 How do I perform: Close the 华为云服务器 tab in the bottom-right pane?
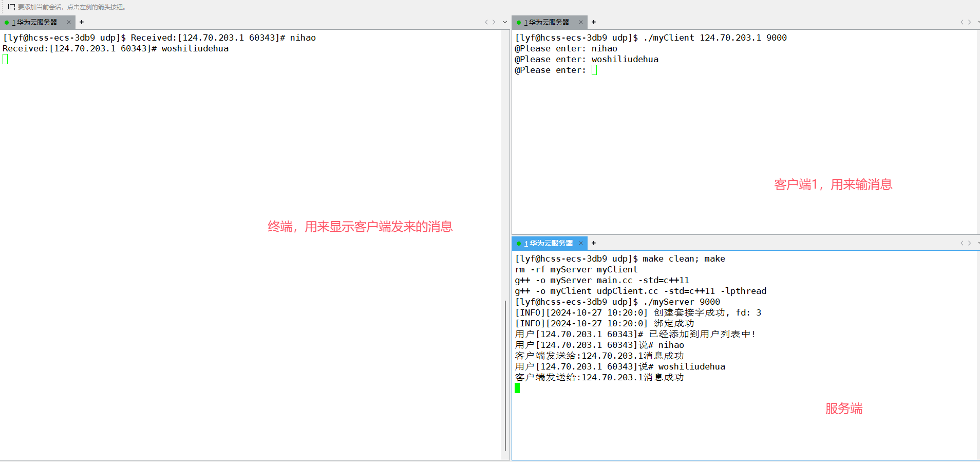(581, 243)
